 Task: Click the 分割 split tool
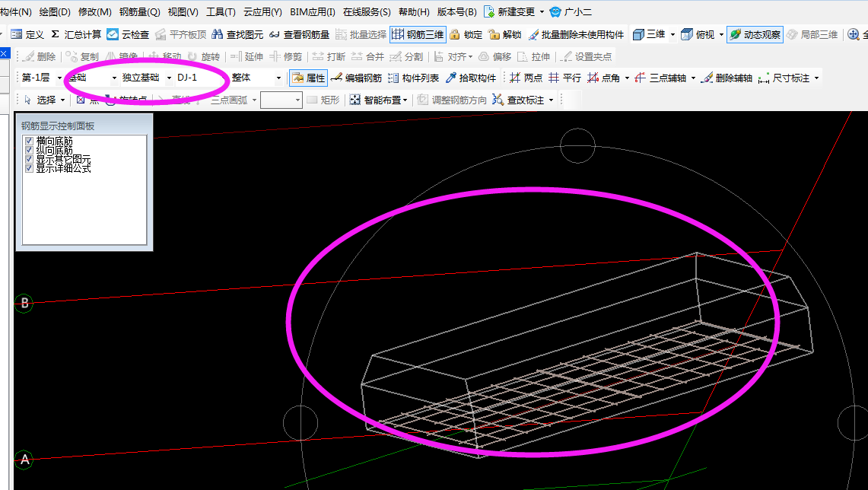point(406,56)
